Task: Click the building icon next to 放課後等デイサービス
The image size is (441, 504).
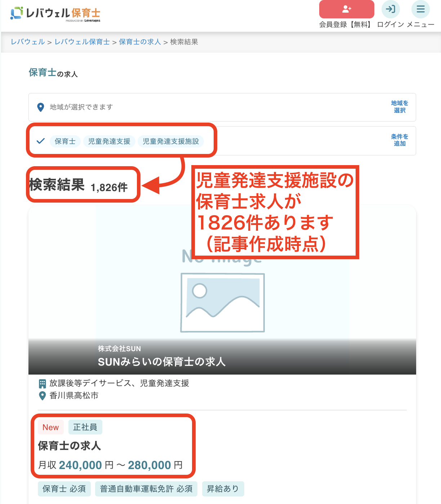Action: pos(42,383)
